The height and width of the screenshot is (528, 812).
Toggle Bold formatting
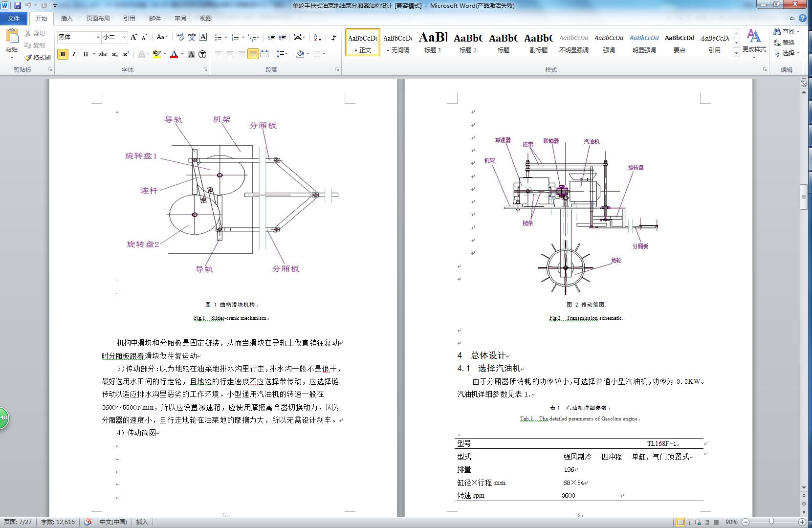[x=63, y=54]
